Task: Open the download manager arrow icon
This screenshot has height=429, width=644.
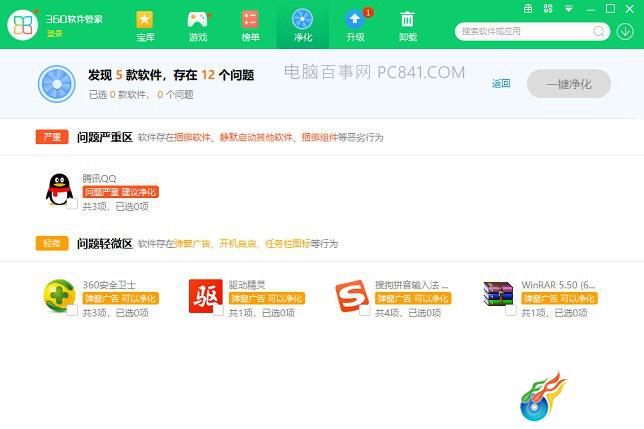Action: (x=625, y=31)
